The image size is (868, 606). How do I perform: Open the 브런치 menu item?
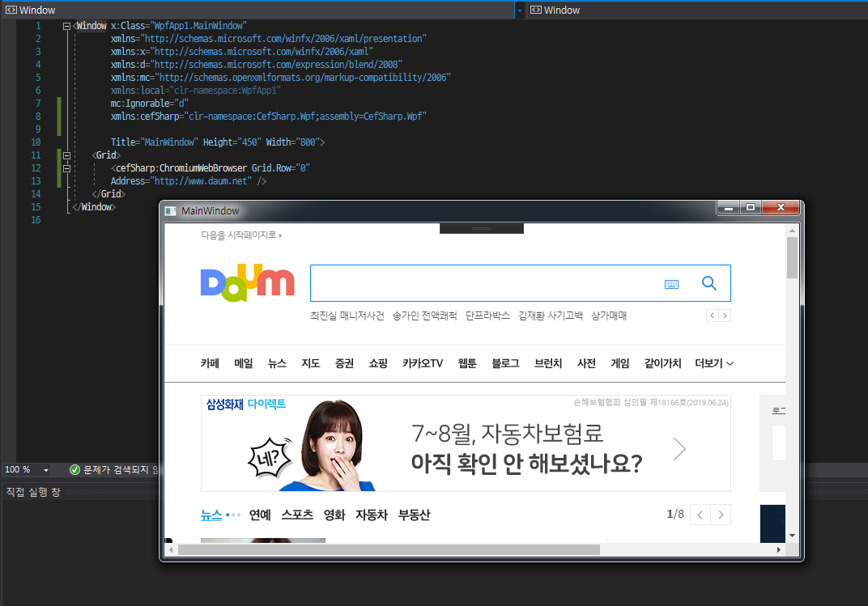[548, 363]
